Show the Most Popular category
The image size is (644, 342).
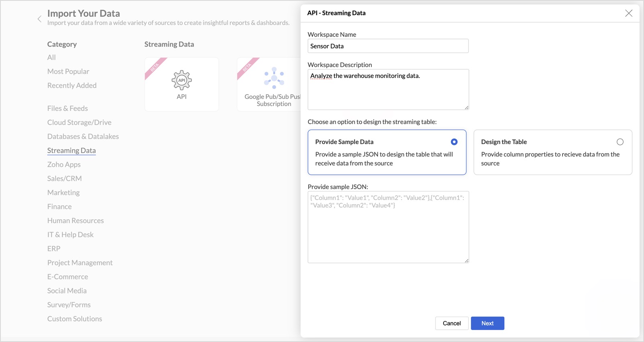(68, 71)
